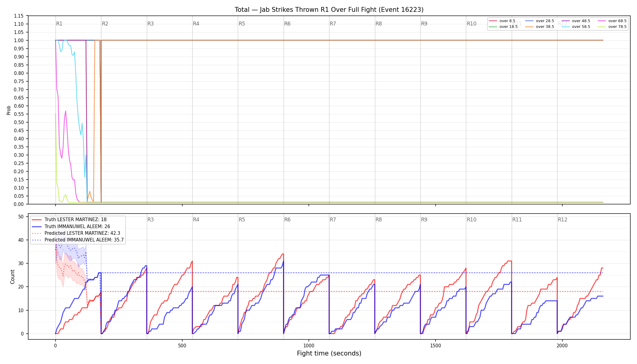Screen dimensions: 637x364
Task: Click the R4 round label in the count chart
Action: pyautogui.click(x=196, y=220)
